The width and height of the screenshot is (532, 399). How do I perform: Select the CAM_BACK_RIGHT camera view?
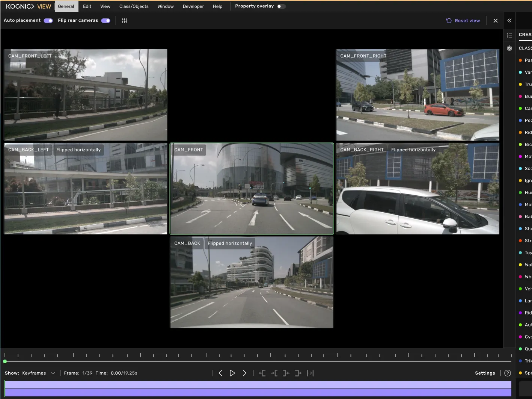417,189
